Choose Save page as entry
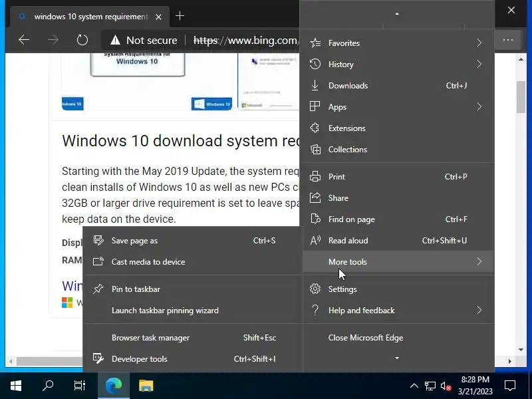The width and height of the screenshot is (532, 399). click(x=193, y=240)
